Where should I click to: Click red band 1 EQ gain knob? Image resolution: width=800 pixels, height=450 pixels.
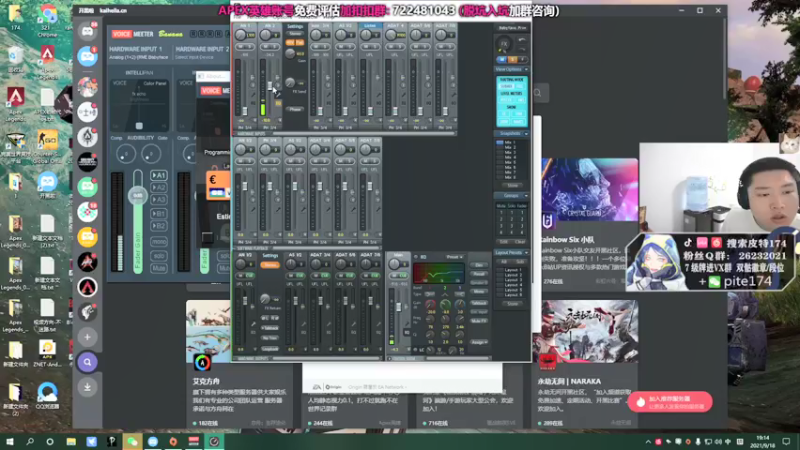click(431, 304)
